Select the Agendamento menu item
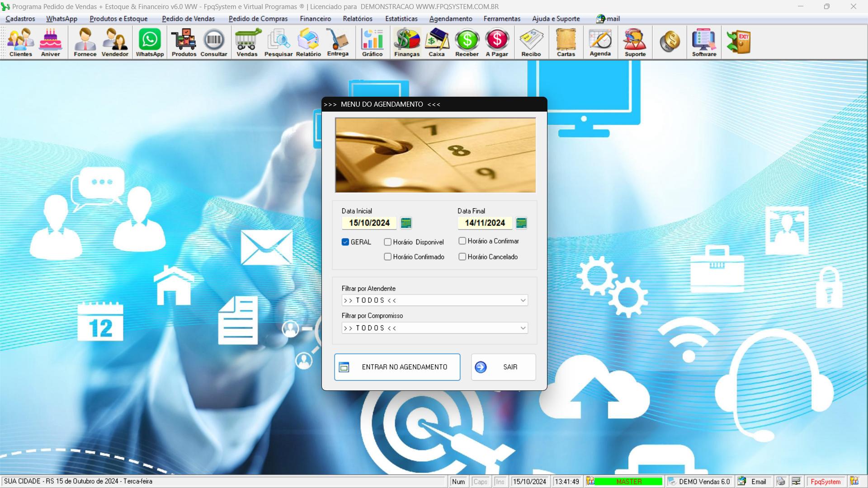 pyautogui.click(x=451, y=19)
